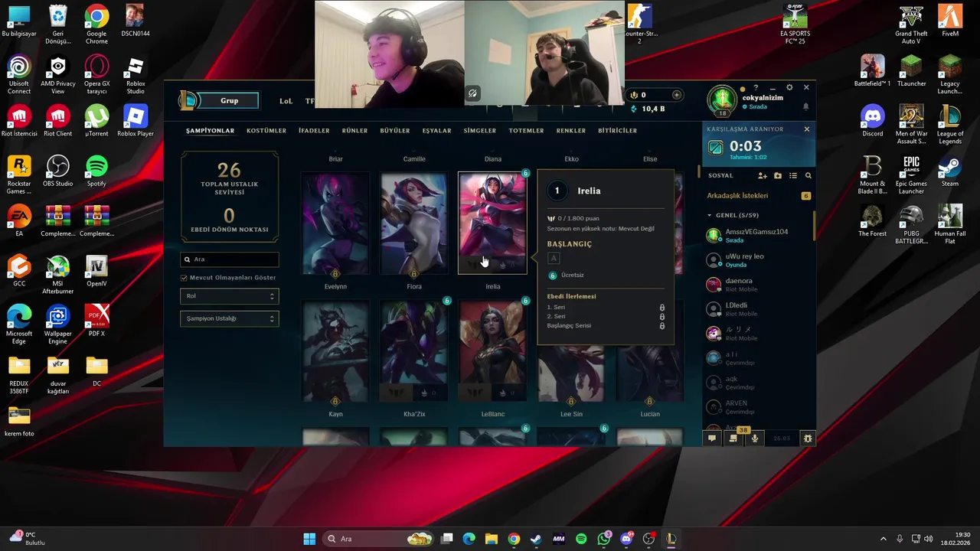Open the notifications bell icon
The width and height of the screenshot is (980, 551).
tap(805, 107)
